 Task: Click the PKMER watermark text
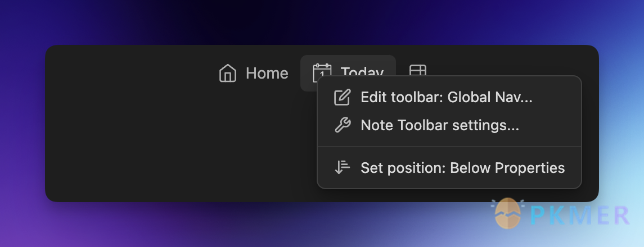tap(579, 215)
